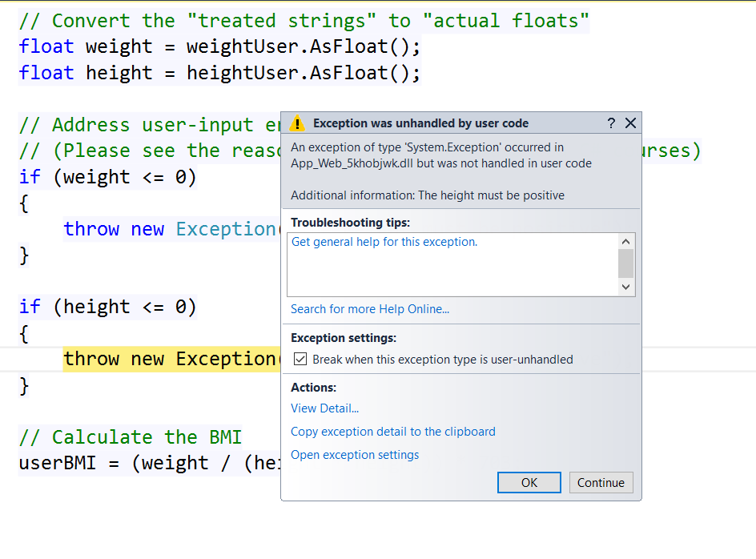The image size is (756, 559).
Task: Click the 'float weight' declaration line
Action: tap(219, 46)
